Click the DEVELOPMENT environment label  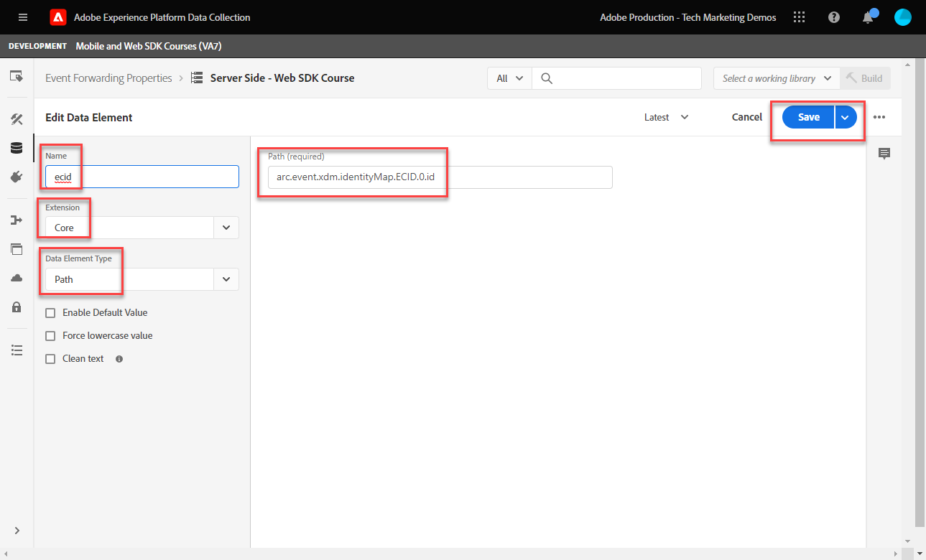(37, 46)
